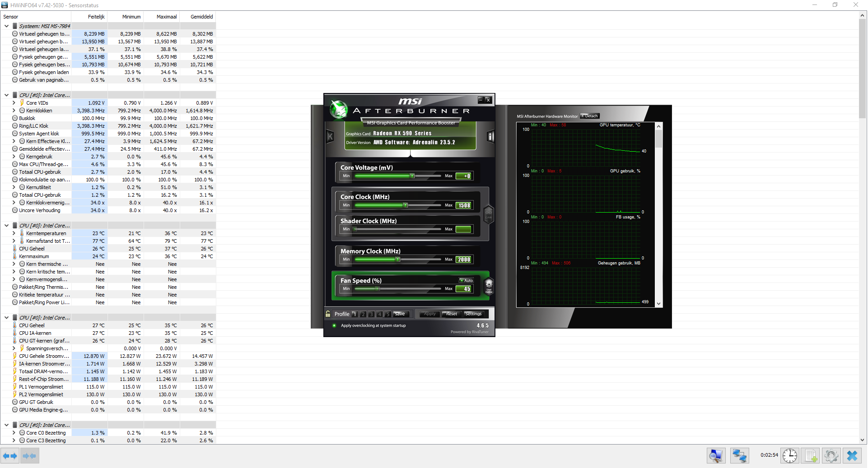Viewport: 868px width, 468px height.
Task: Click the Fan Speed User Define gear icon
Action: coord(489,286)
